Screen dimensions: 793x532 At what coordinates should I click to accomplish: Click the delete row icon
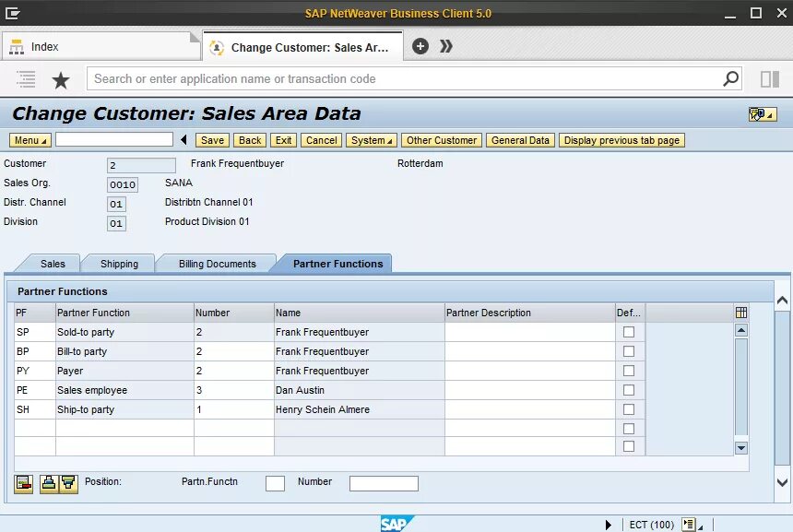point(23,484)
